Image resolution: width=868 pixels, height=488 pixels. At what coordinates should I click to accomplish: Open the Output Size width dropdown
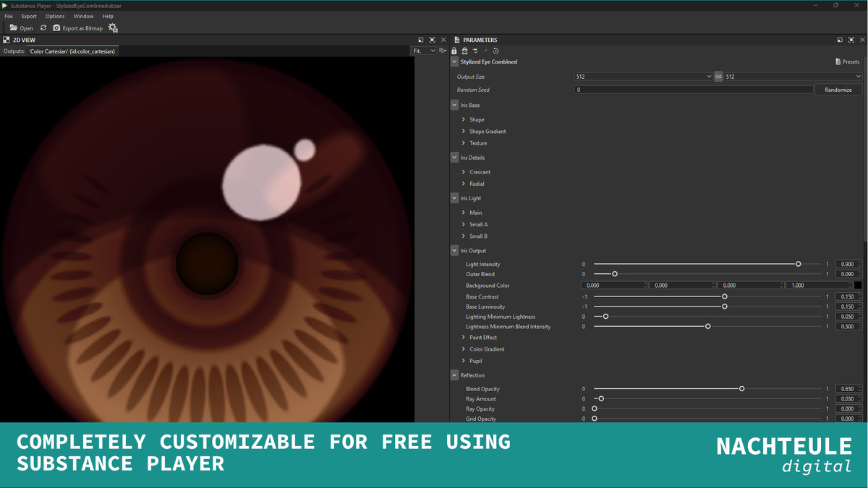[644, 77]
